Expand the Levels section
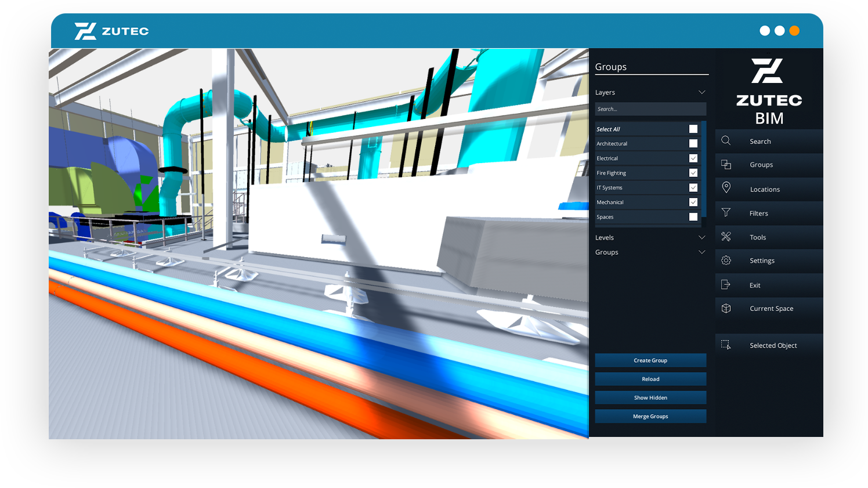This screenshot has width=868, height=488. 701,237
